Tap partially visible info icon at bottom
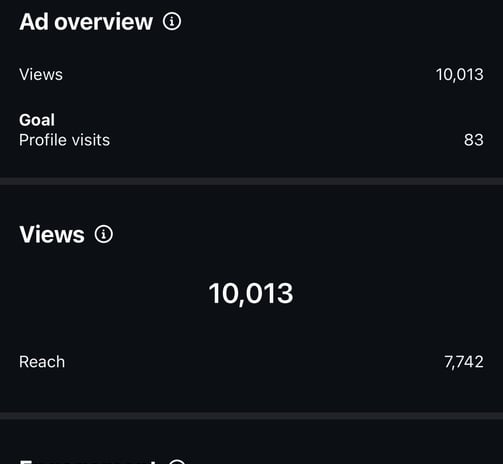This screenshot has height=464, width=503. pos(177,462)
